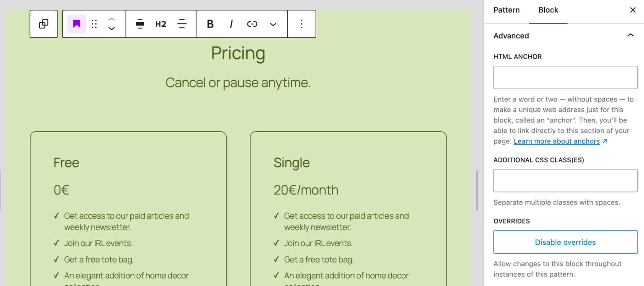Viewport: 644px width, 286px height.
Task: Open the block options three-dot menu
Action: click(301, 24)
